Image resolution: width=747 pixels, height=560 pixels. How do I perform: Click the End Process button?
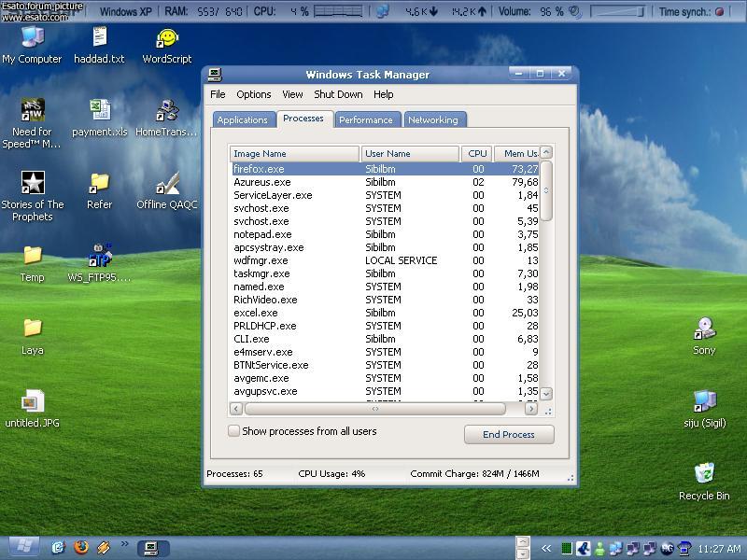(509, 435)
